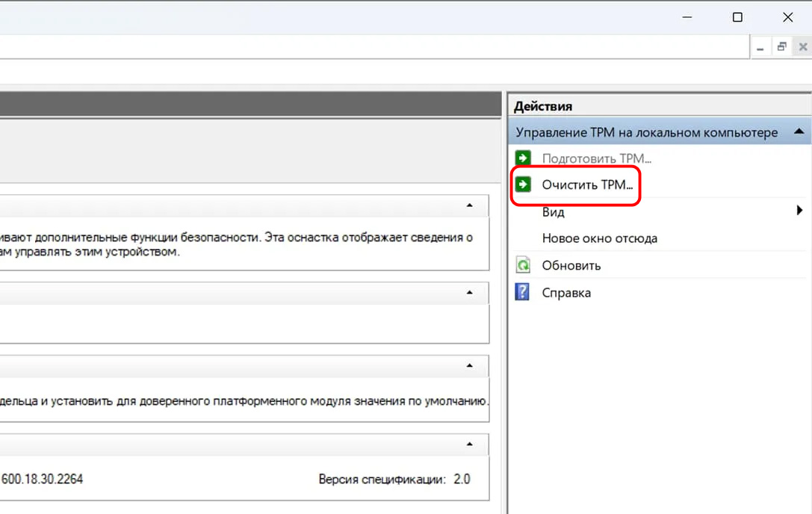Image resolution: width=812 pixels, height=514 pixels.
Task: Restore the inner MMC child window
Action: coord(781,47)
